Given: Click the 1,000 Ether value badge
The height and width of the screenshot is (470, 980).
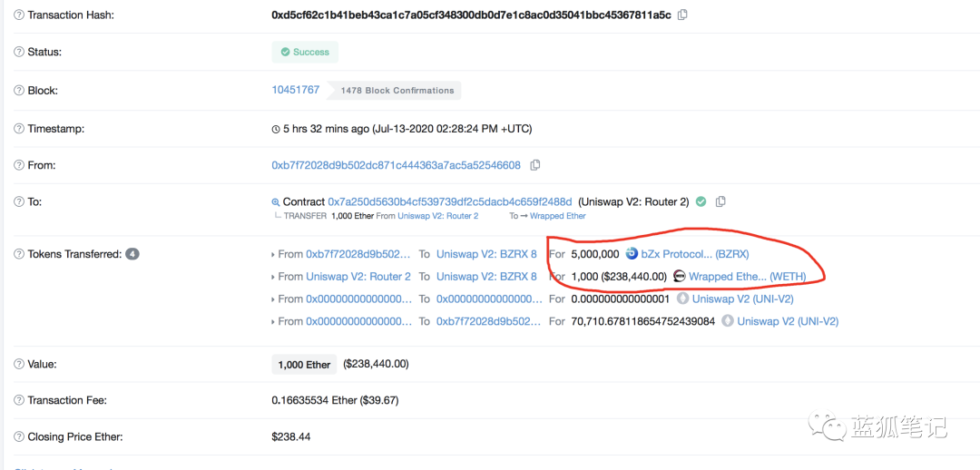Looking at the screenshot, I should point(304,365).
